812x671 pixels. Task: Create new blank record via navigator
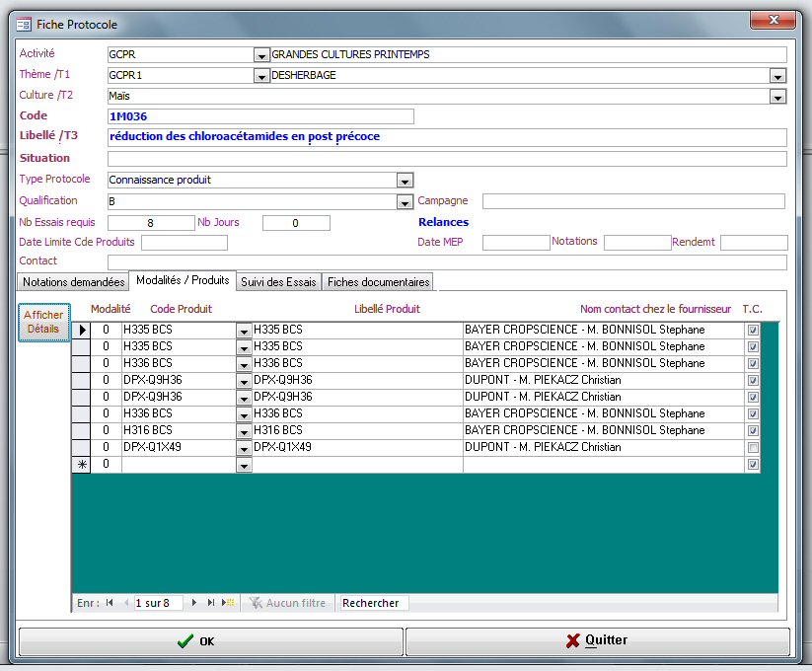(x=228, y=603)
